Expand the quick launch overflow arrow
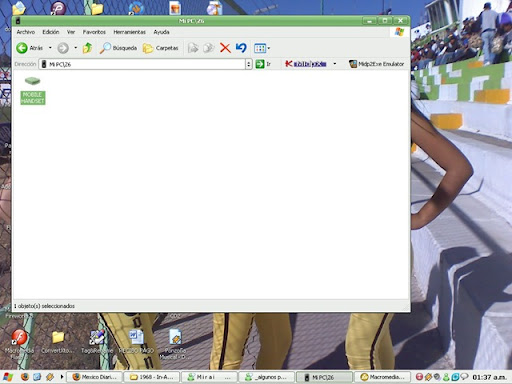512x384 pixels. [x=62, y=377]
